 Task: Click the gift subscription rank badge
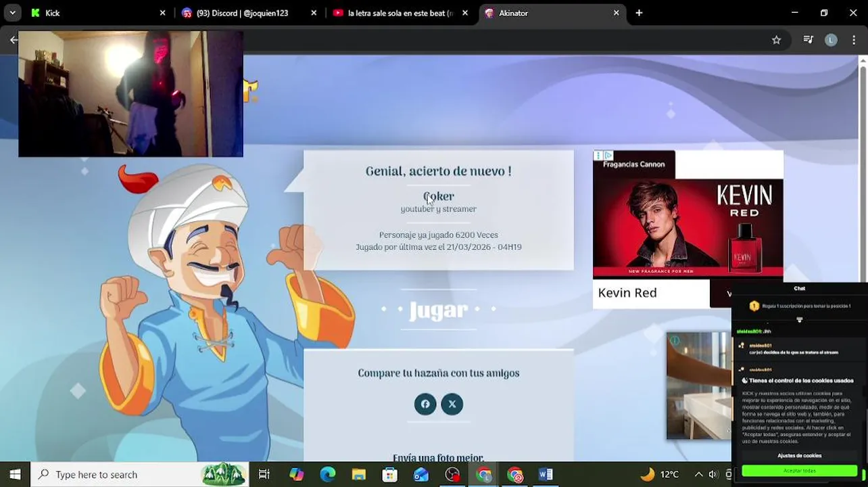click(754, 306)
